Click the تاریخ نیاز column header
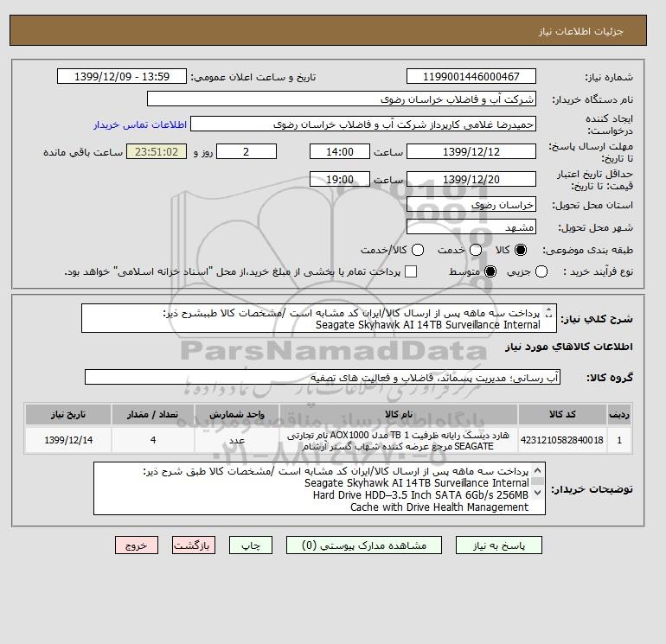666x644 pixels. click(68, 414)
